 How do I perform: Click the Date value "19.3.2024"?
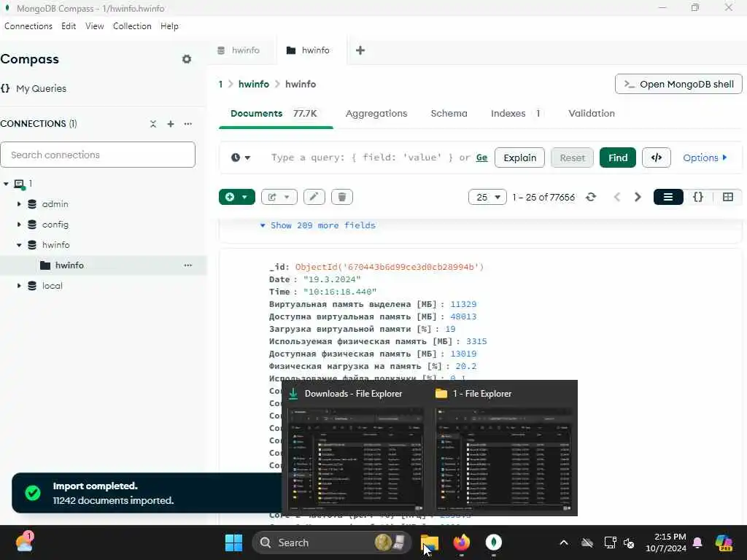[x=332, y=279]
